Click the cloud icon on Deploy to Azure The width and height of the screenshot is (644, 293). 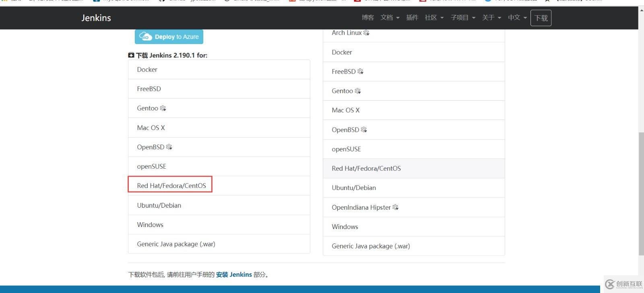145,37
